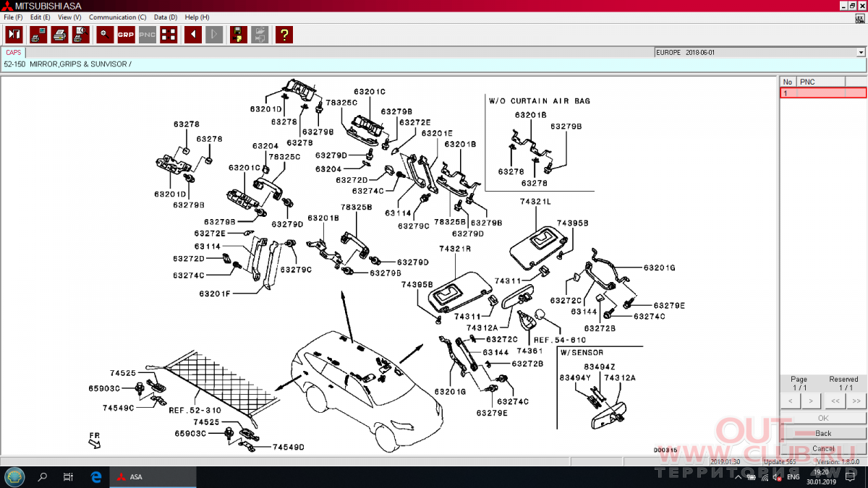The width and height of the screenshot is (868, 488).
Task: Click part number 74321L on diagram
Action: (x=535, y=201)
